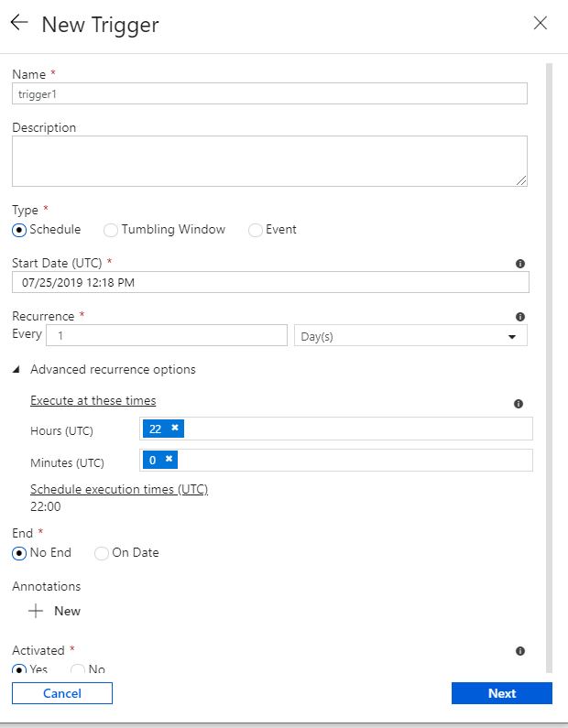
Task: Click inside the Hours (UTC) field
Action: click(357, 429)
